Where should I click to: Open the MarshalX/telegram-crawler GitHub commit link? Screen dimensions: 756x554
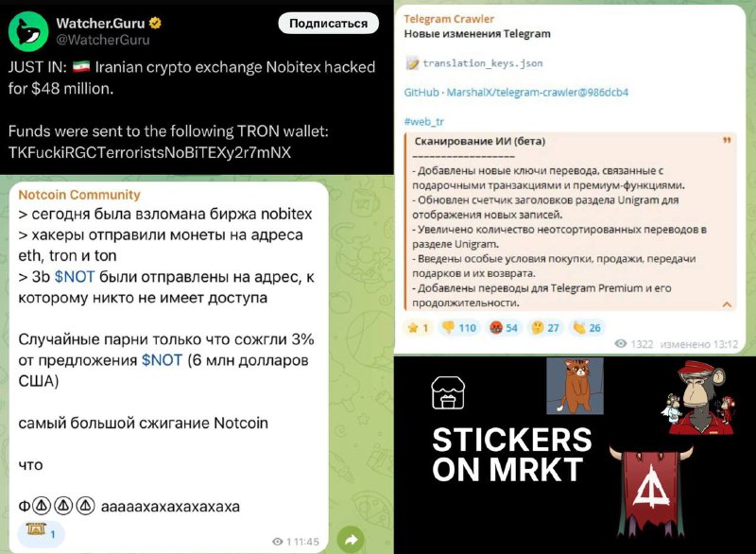pos(537,92)
